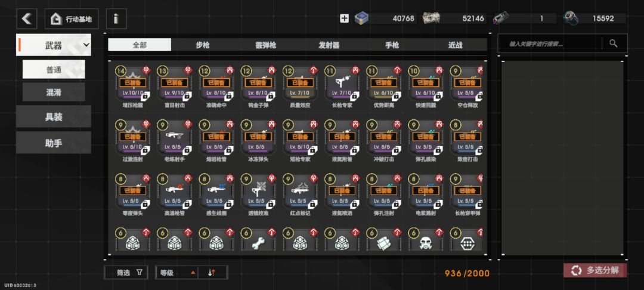644x290 pixels.
Task: Select the 感生线圈 mod card
Action: point(216,195)
